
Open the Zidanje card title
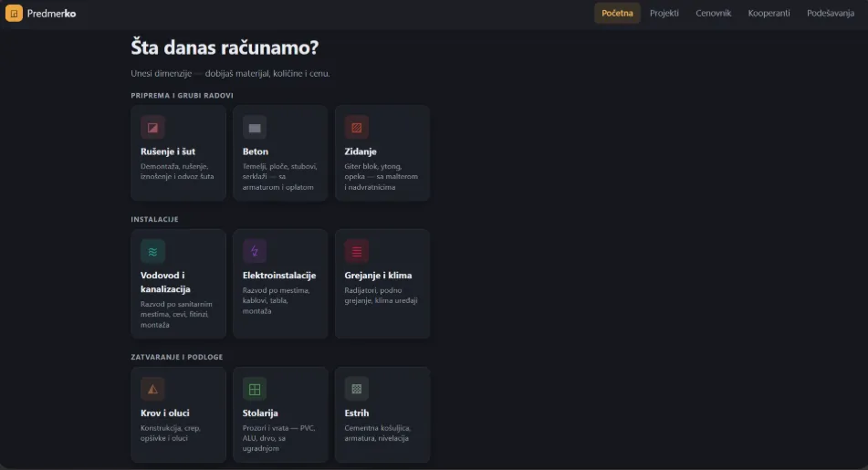(361, 151)
